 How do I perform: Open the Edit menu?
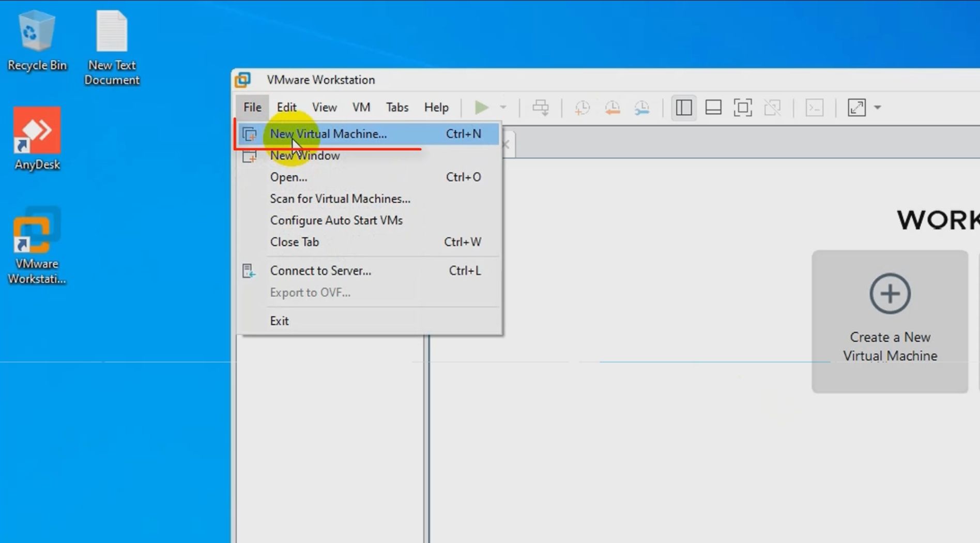[x=286, y=108]
